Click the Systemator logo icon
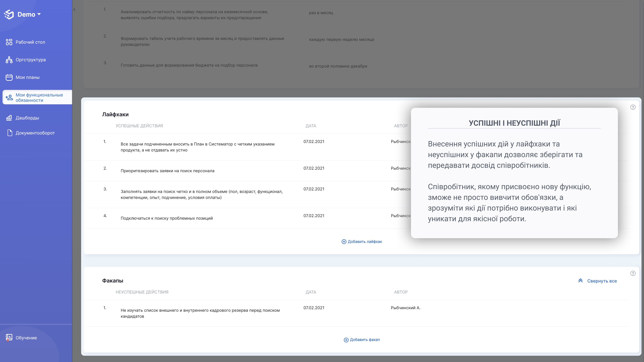 [x=9, y=14]
